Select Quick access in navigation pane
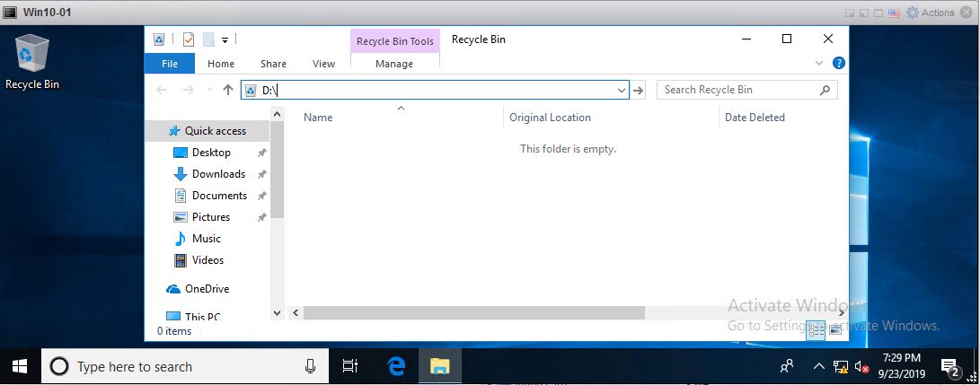The width and height of the screenshot is (980, 385). (x=207, y=131)
